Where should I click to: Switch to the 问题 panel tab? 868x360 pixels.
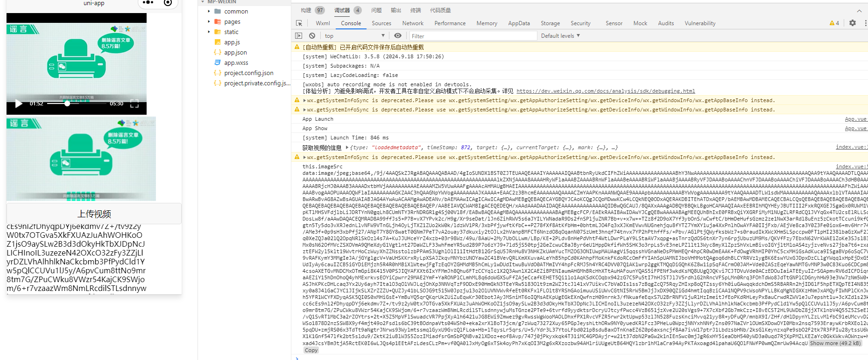(376, 10)
